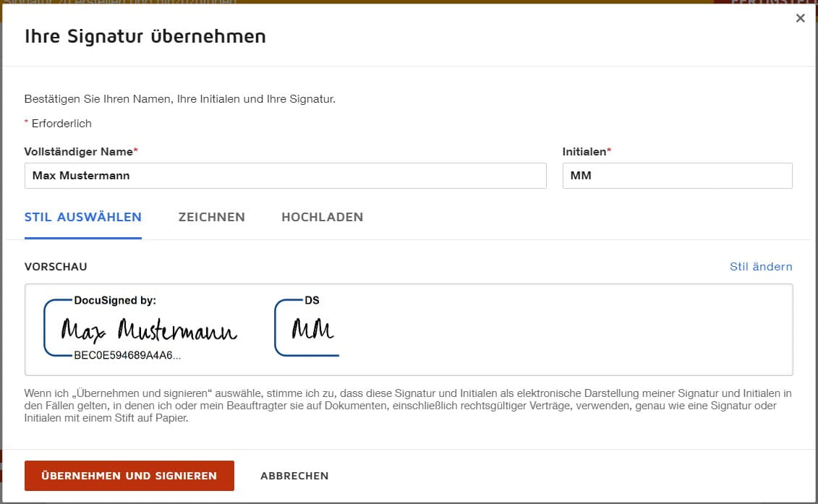
Task: Click inside the Initialen field
Action: point(677,176)
